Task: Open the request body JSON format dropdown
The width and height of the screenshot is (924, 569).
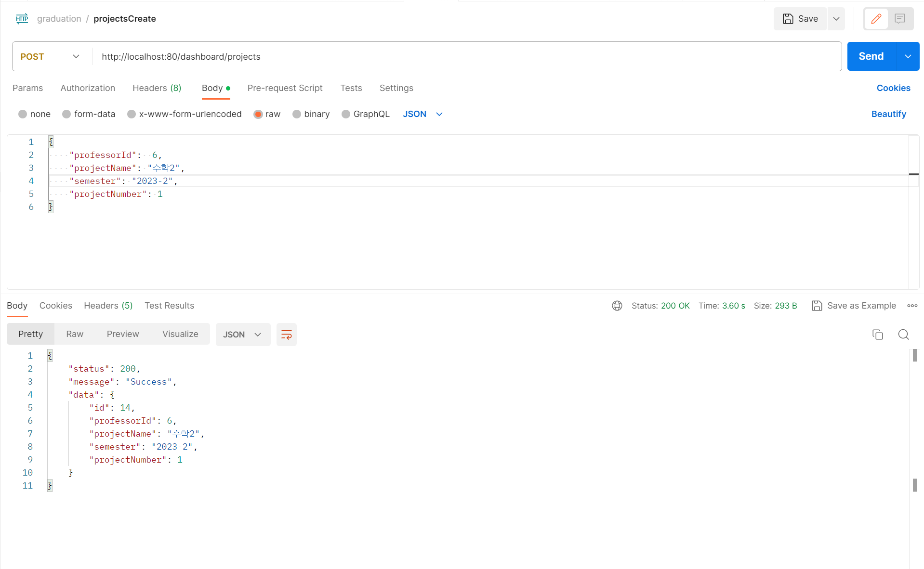Action: (x=423, y=114)
